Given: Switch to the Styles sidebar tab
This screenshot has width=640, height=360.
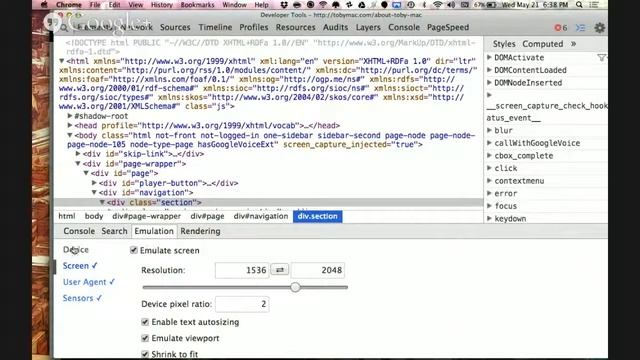Looking at the screenshot, I should [504, 44].
